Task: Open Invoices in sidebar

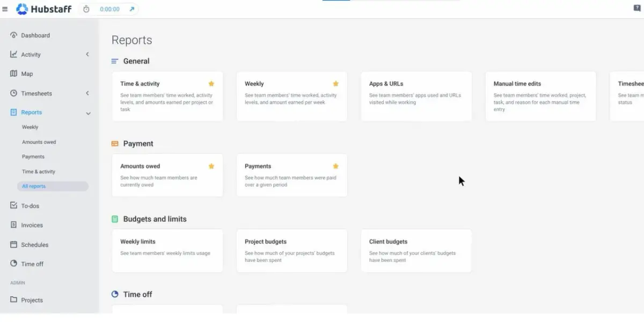Action: 32,225
